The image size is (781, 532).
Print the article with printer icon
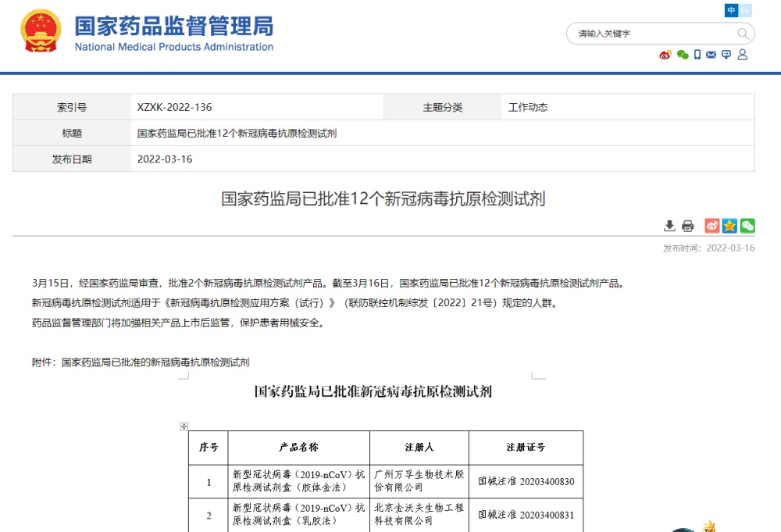(x=687, y=226)
